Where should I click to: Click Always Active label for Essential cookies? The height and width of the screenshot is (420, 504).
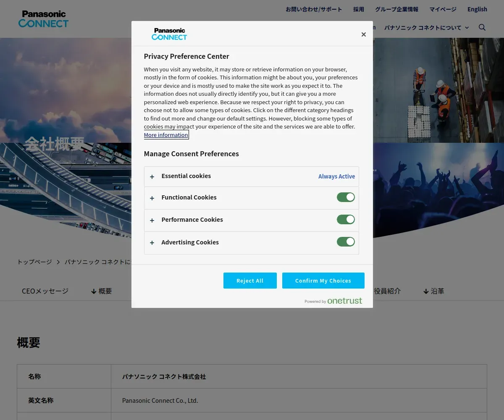(336, 176)
